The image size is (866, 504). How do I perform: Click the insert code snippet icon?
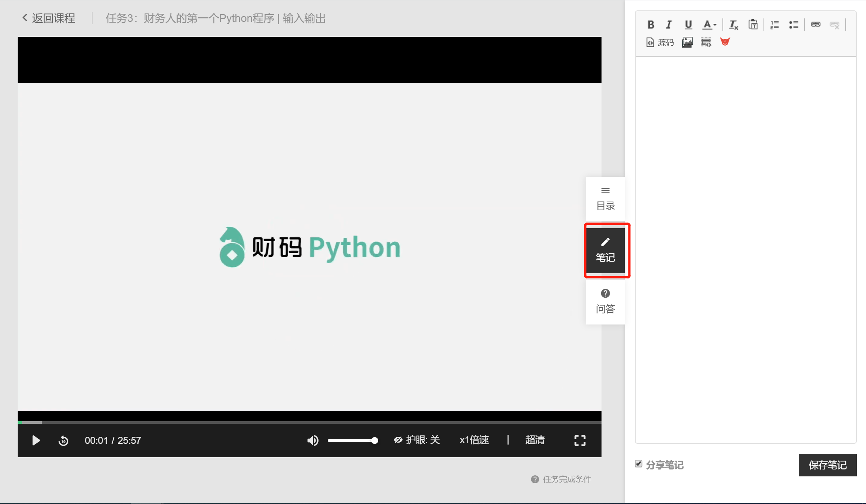(x=706, y=42)
